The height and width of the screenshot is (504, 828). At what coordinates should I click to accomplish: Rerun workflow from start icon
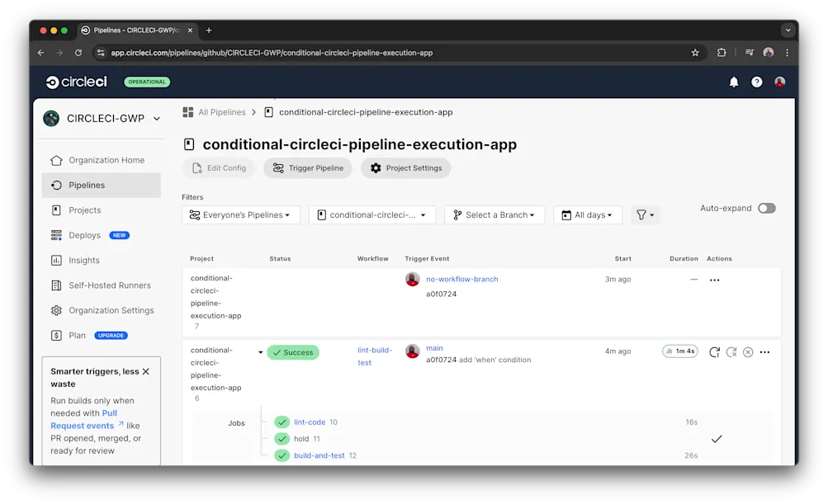[714, 352]
